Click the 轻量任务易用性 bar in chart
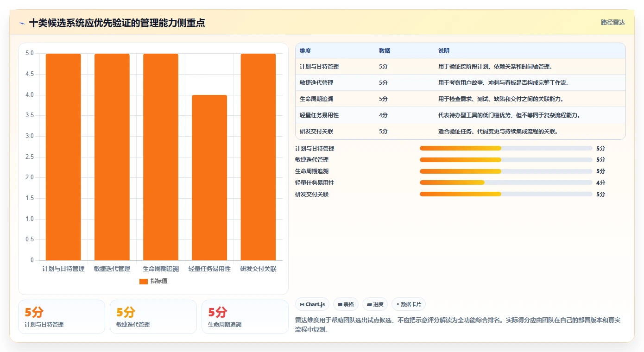 point(209,178)
